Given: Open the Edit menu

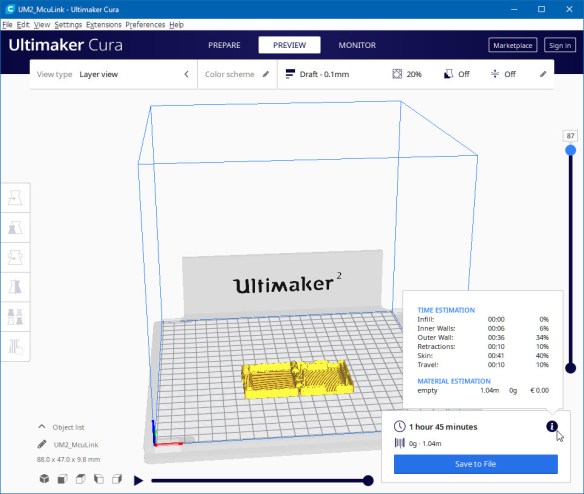Looking at the screenshot, I should (x=23, y=25).
